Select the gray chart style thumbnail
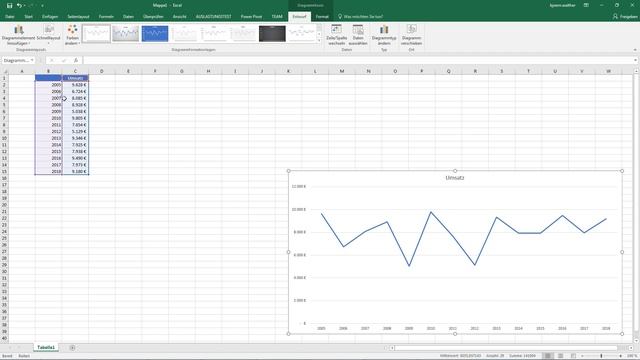 [x=126, y=33]
